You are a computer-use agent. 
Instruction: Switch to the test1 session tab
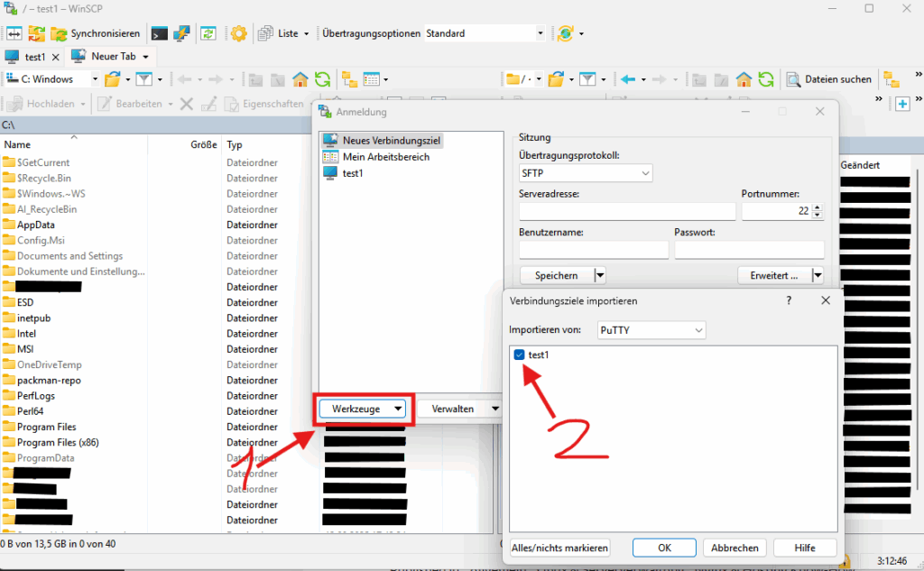[x=34, y=57]
